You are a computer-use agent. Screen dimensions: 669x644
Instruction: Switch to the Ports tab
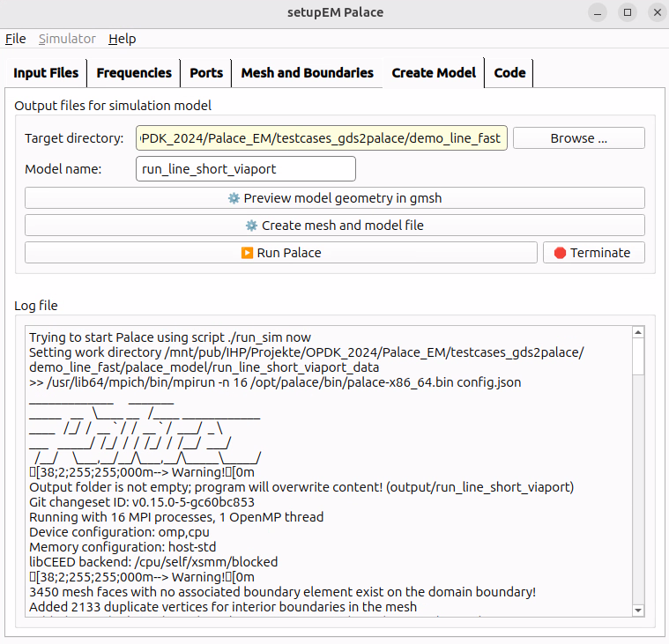coord(206,73)
